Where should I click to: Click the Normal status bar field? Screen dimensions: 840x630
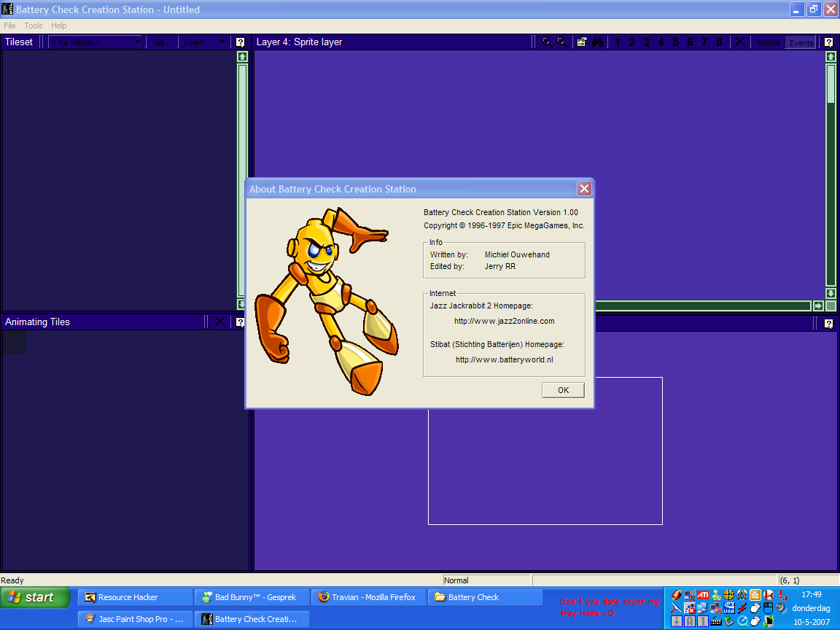[486, 580]
